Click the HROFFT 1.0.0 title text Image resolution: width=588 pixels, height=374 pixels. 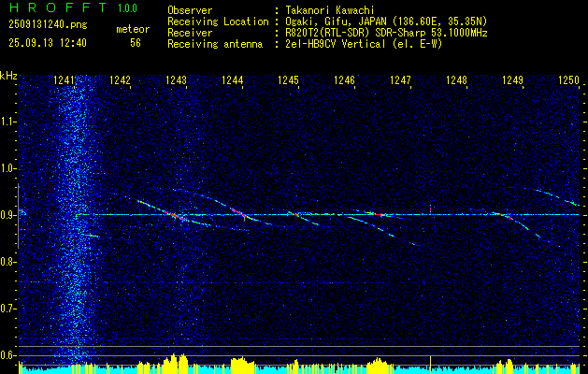click(73, 7)
